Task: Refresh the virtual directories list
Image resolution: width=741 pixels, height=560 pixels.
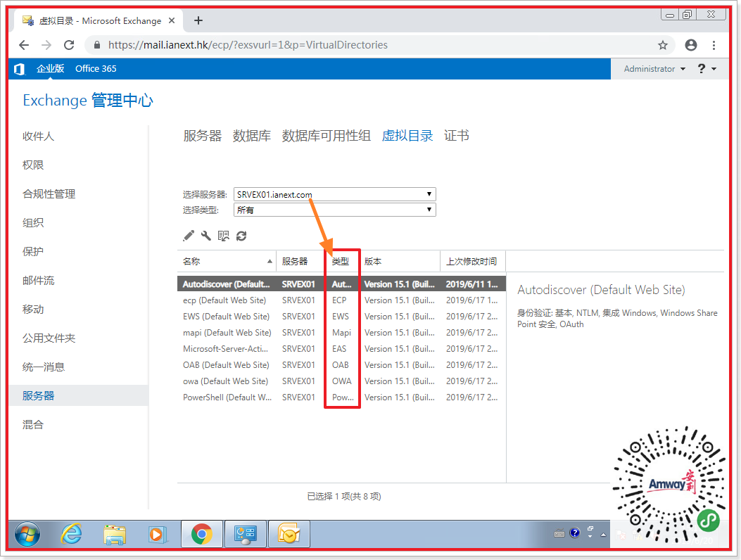Action: tap(241, 236)
